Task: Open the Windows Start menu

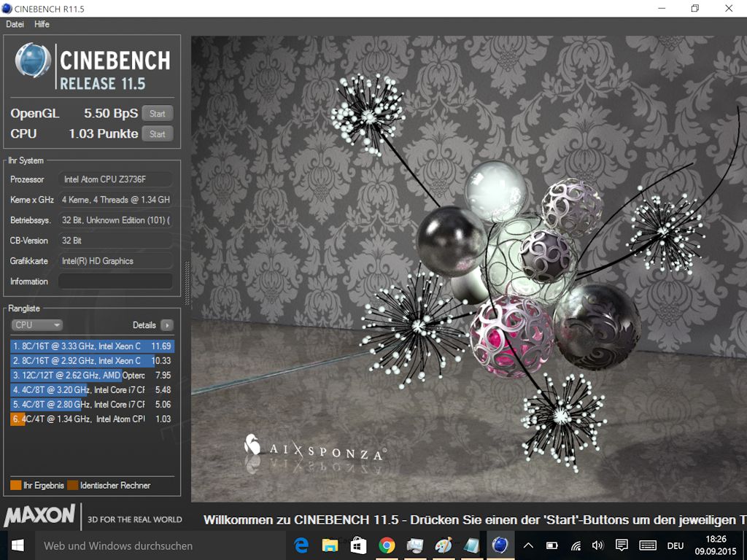Action: coord(18,545)
